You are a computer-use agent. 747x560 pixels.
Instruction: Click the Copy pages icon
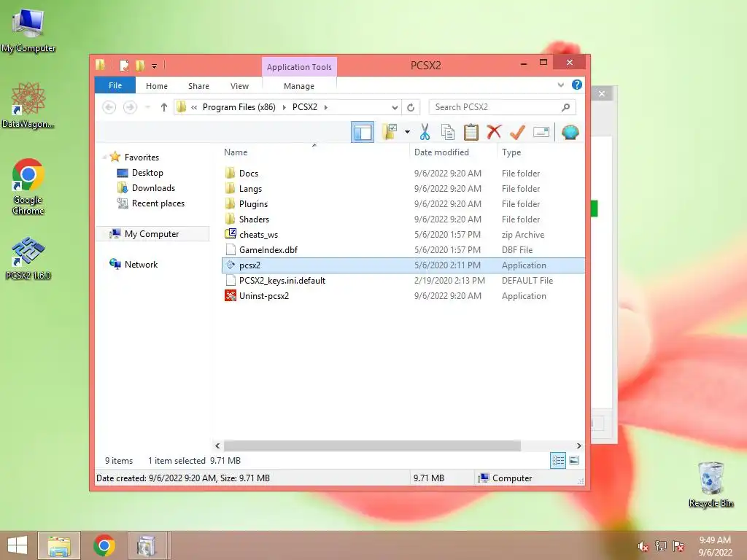tap(448, 132)
